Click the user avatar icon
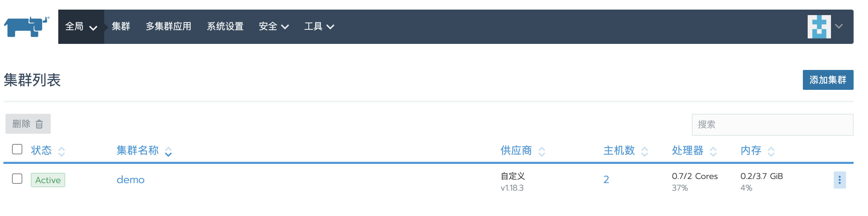Image resolution: width=868 pixels, height=216 pixels. pyautogui.click(x=819, y=27)
